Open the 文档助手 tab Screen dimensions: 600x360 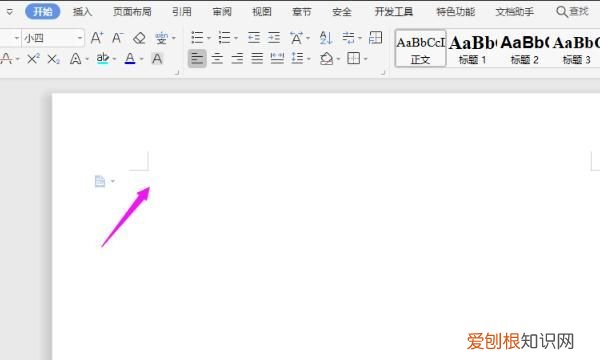tap(515, 11)
